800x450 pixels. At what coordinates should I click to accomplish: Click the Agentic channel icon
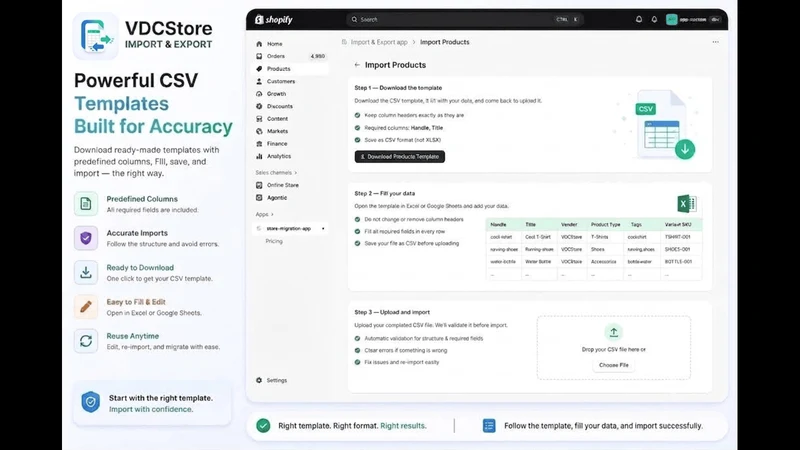pos(259,197)
